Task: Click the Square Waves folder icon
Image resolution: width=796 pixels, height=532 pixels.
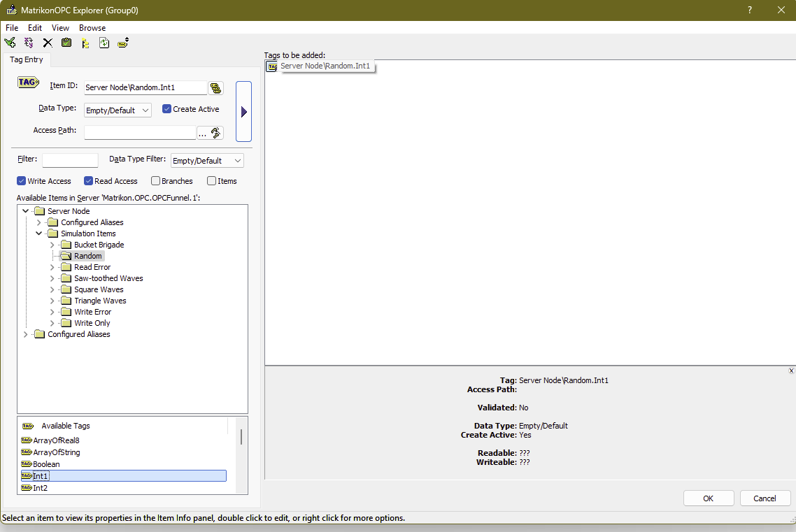Action: click(x=66, y=289)
